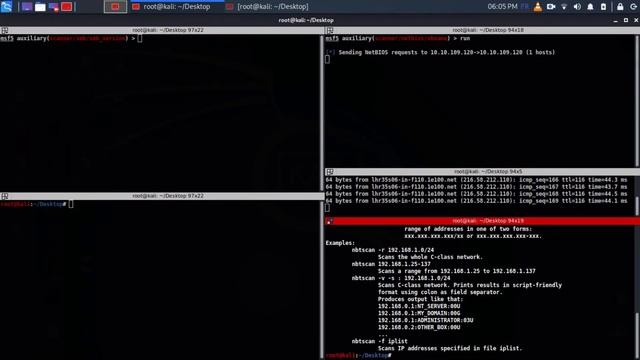Viewport: 640px width, 360px height.
Task: Click the logout icon at panel end
Action: (x=633, y=7)
